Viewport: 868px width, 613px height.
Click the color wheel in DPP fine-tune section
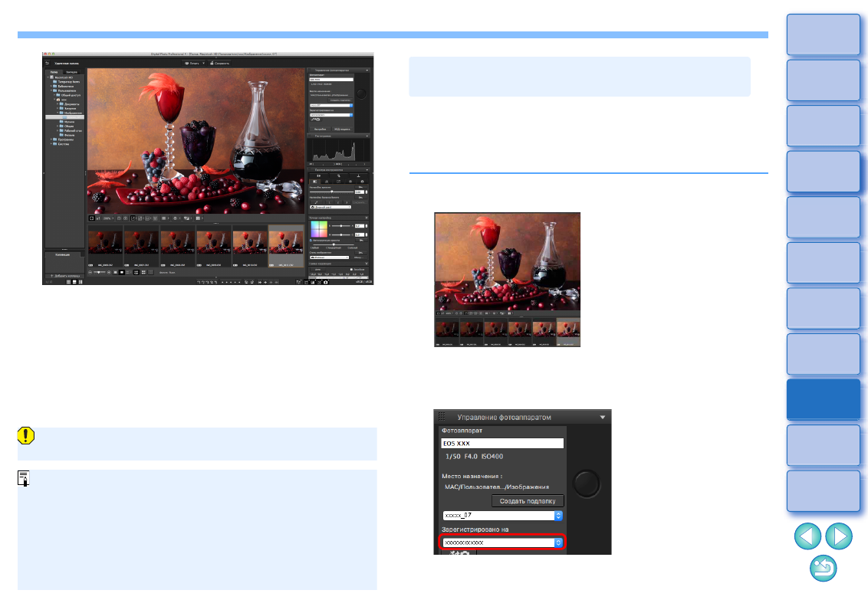(318, 228)
